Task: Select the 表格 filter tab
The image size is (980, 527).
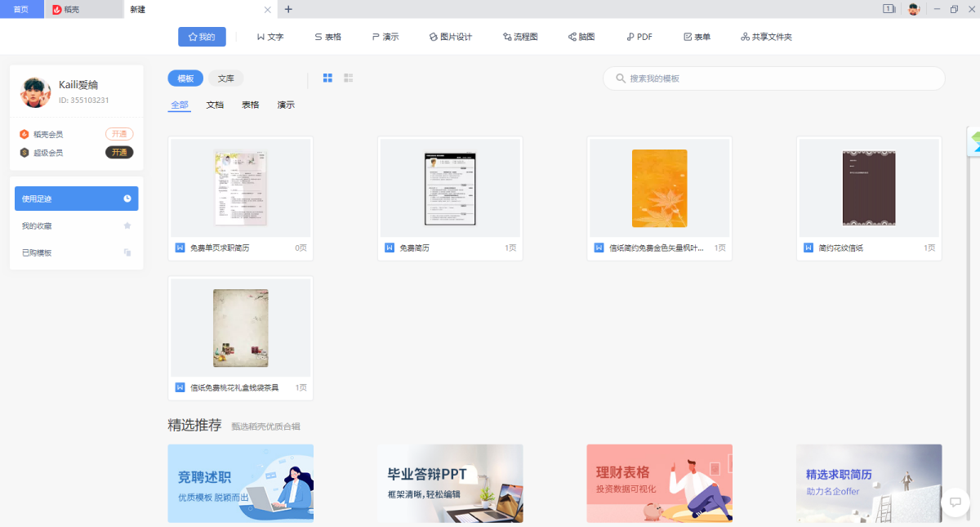Action: click(251, 105)
